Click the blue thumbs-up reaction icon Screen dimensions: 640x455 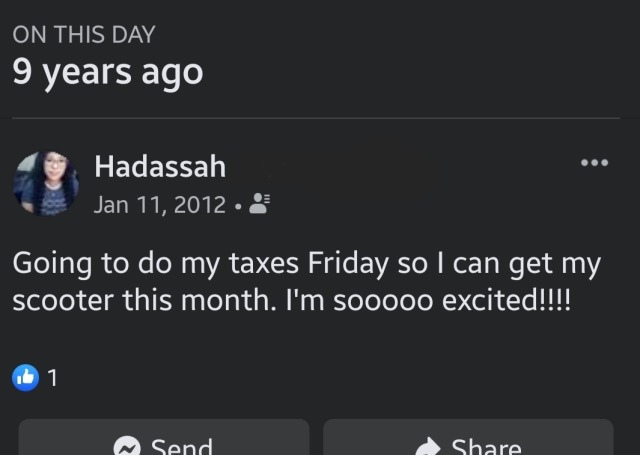[x=25, y=377]
